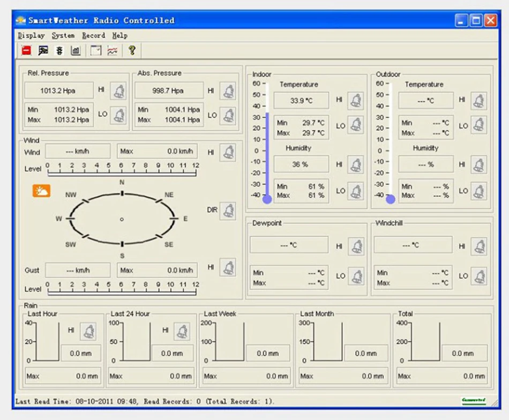Toggle Indoor Temperature HI alarm bell
The width and height of the screenshot is (509, 420).
(x=356, y=100)
